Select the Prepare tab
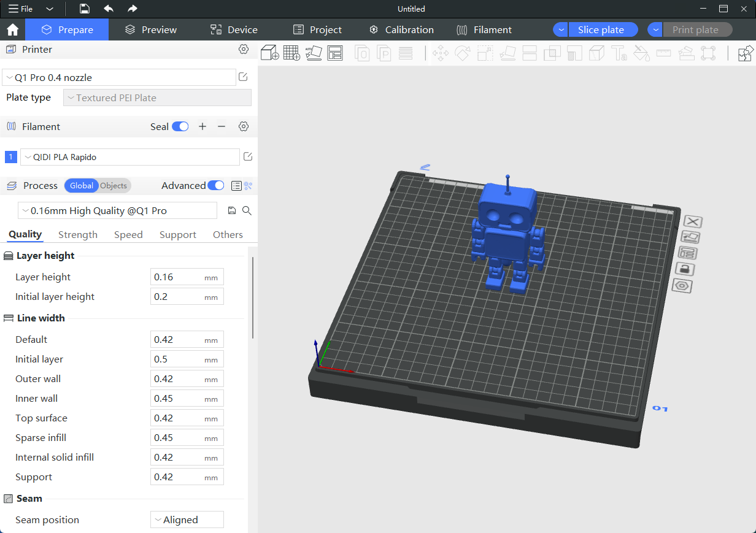Screen dimensions: 756x533 [67, 29]
